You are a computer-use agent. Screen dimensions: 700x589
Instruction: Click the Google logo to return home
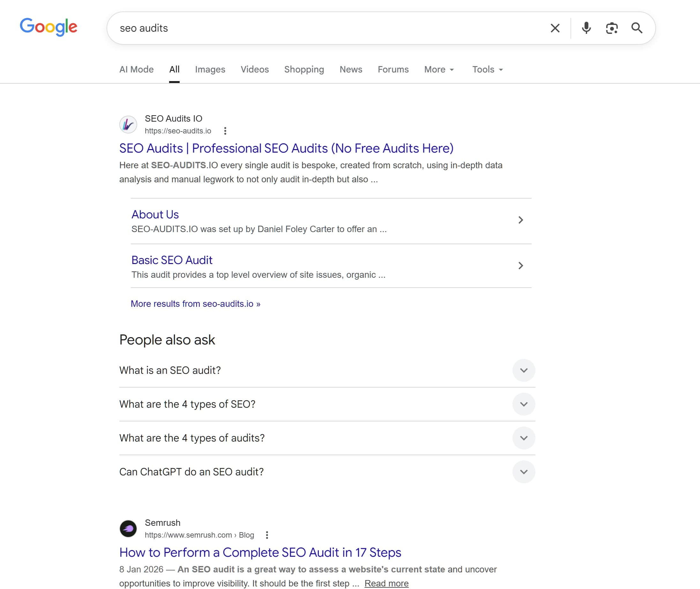point(49,27)
